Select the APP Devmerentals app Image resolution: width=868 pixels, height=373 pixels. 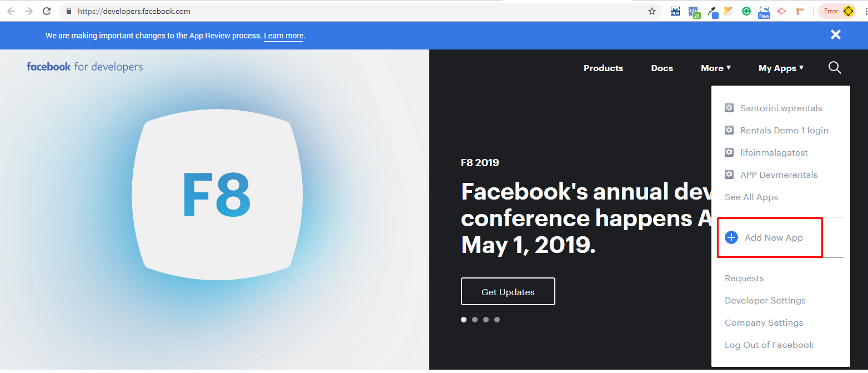(779, 175)
